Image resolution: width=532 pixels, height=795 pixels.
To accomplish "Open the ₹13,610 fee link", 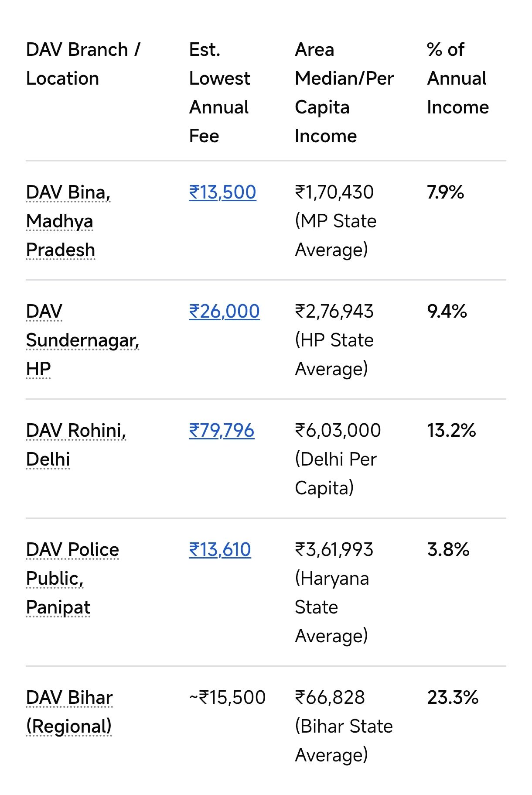I will 220,550.
